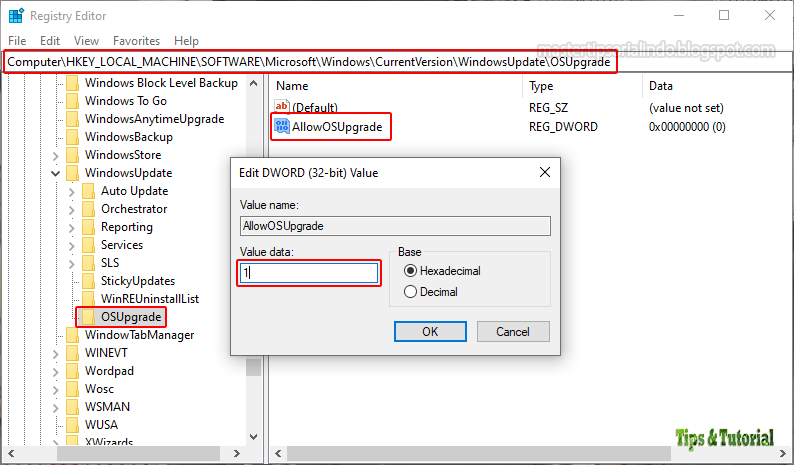Expand the SLS subkey

[72, 263]
